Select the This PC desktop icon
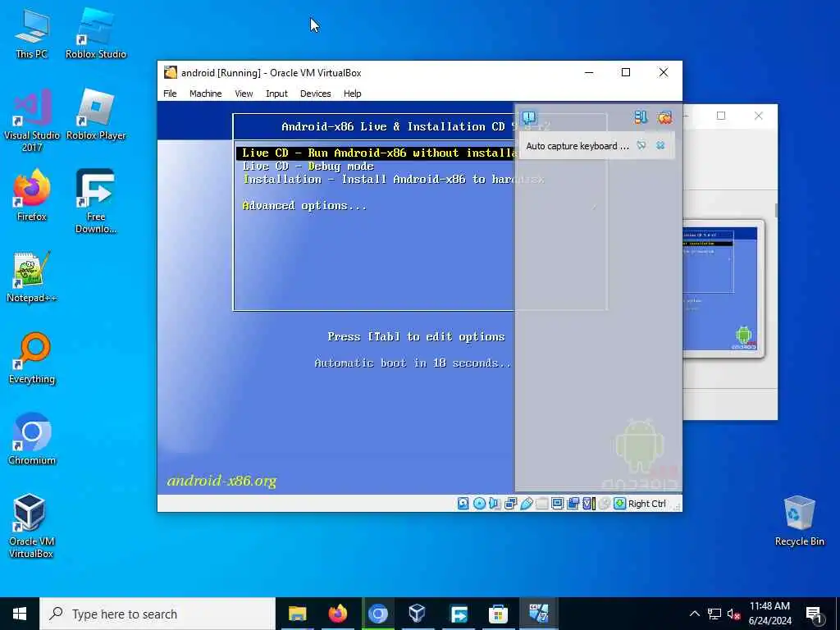The height and width of the screenshot is (630, 840). click(32, 34)
